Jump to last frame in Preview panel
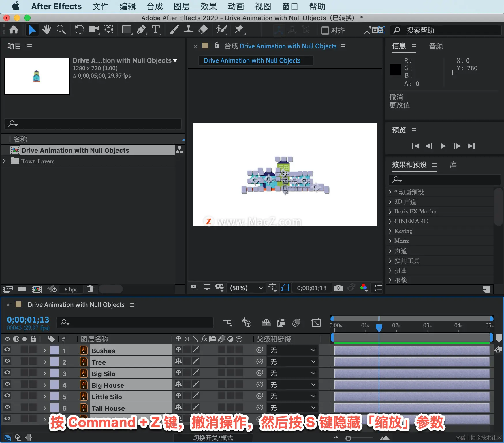 [471, 146]
